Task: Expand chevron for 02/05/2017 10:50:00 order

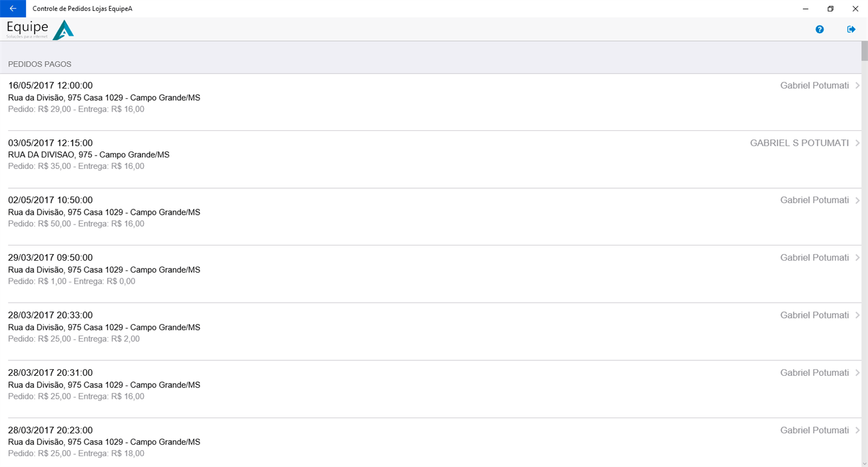Action: point(857,200)
